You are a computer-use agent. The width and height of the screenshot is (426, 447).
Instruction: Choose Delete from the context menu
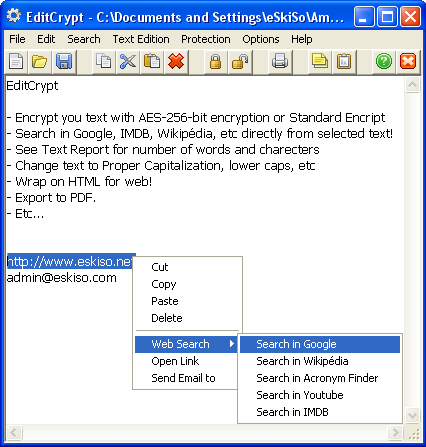pos(188,318)
